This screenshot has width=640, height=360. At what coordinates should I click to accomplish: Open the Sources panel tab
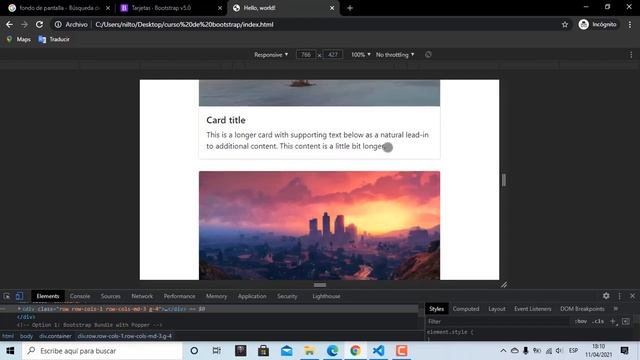(110, 296)
